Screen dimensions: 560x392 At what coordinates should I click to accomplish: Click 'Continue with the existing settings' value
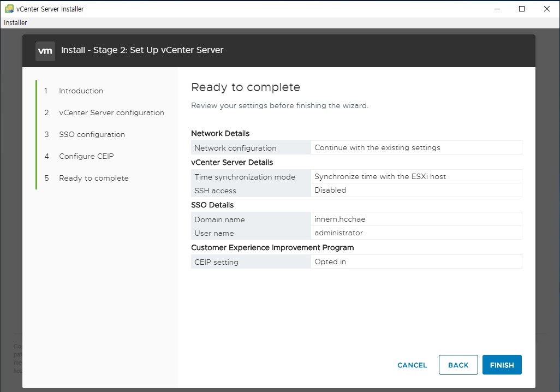click(x=377, y=147)
